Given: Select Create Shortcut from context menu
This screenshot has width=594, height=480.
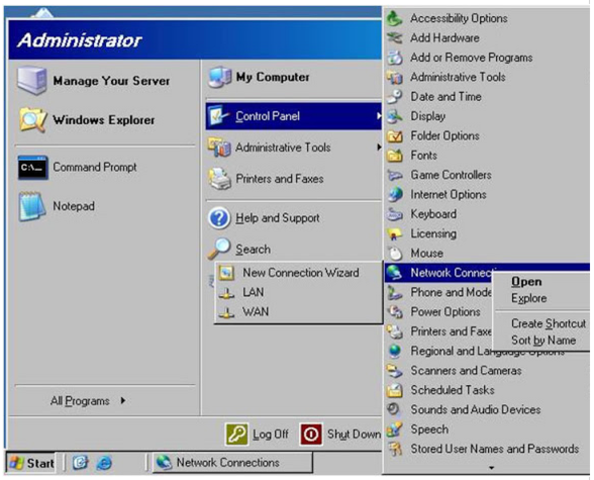Looking at the screenshot, I should pyautogui.click(x=549, y=324).
